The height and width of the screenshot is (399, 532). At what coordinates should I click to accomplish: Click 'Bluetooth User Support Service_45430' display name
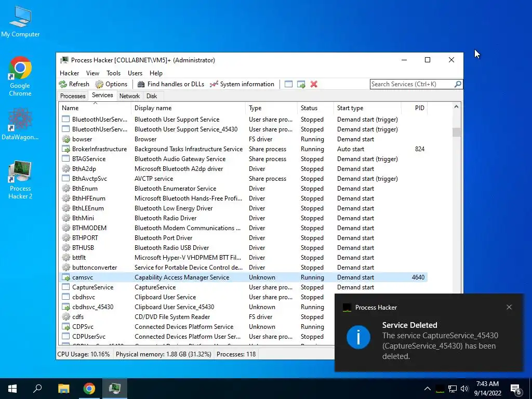coord(186,129)
